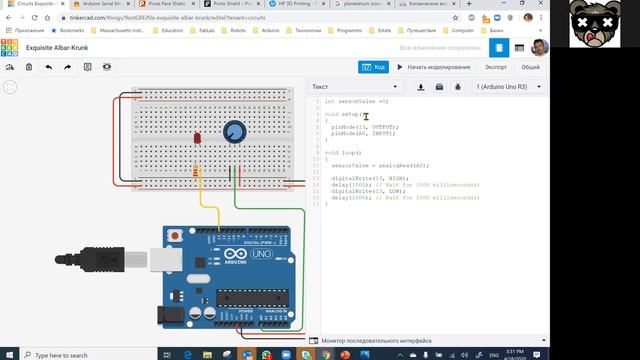The image size is (640, 360).
Task: Click the potentiometer knob on breadboard
Action: point(235,131)
